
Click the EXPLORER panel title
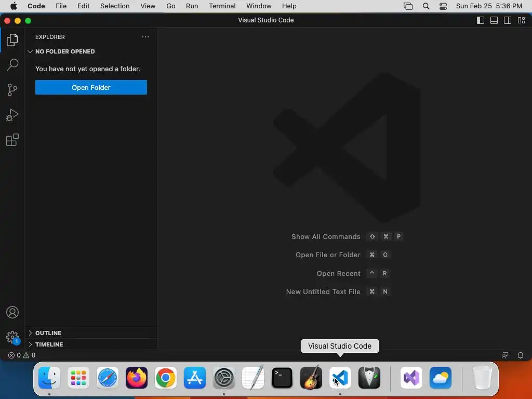(x=50, y=37)
